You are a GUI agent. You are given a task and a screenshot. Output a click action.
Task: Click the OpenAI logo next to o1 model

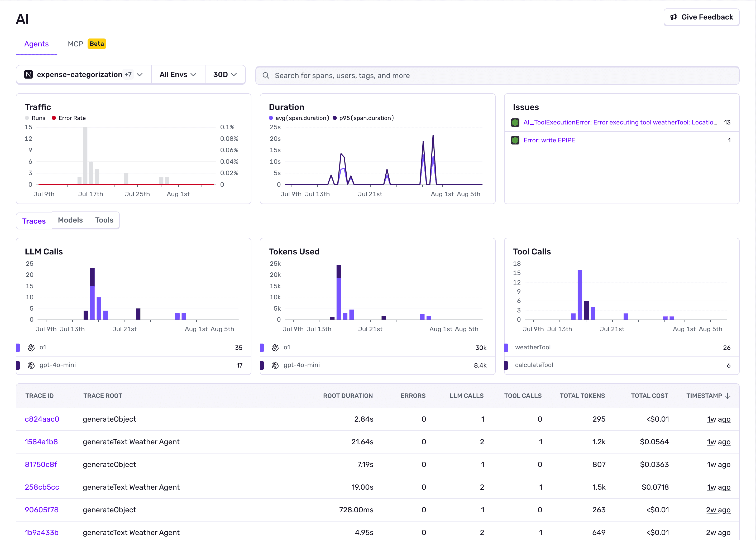click(31, 348)
